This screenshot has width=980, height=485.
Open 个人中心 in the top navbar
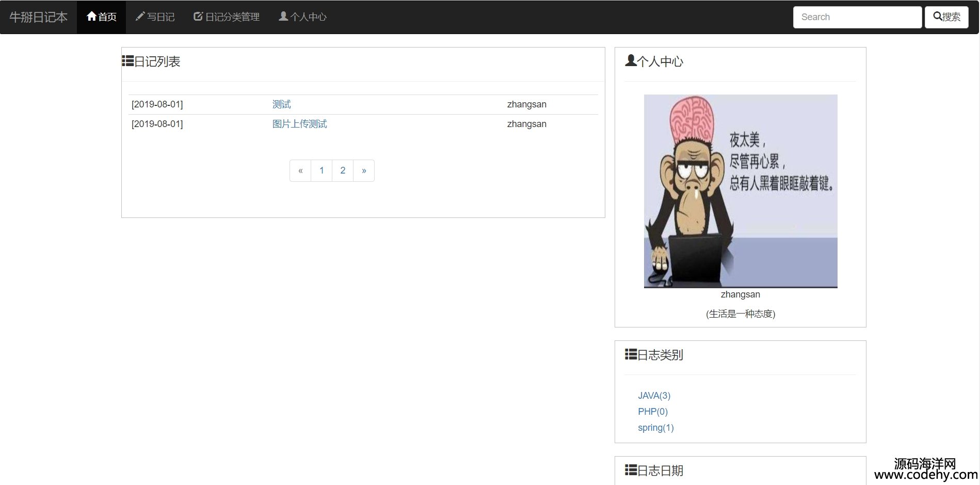302,17
